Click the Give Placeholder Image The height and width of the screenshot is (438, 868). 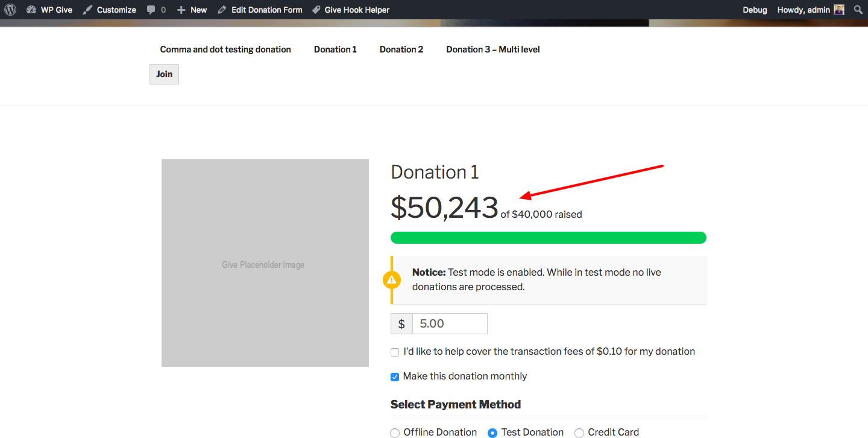click(265, 263)
